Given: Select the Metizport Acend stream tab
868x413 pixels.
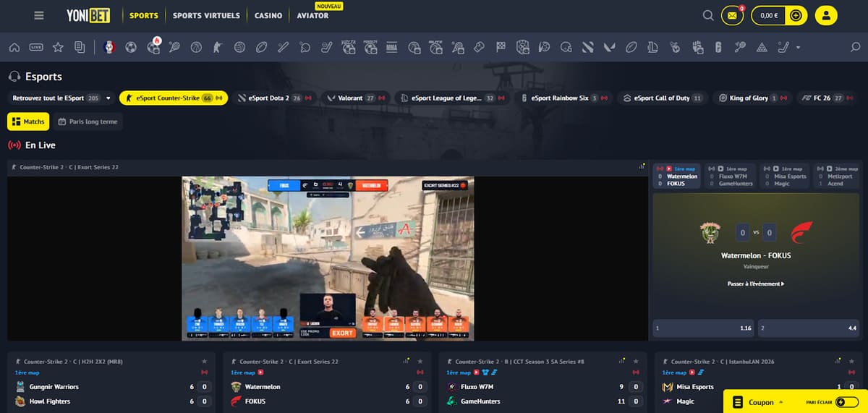Looking at the screenshot, I should tap(838, 176).
